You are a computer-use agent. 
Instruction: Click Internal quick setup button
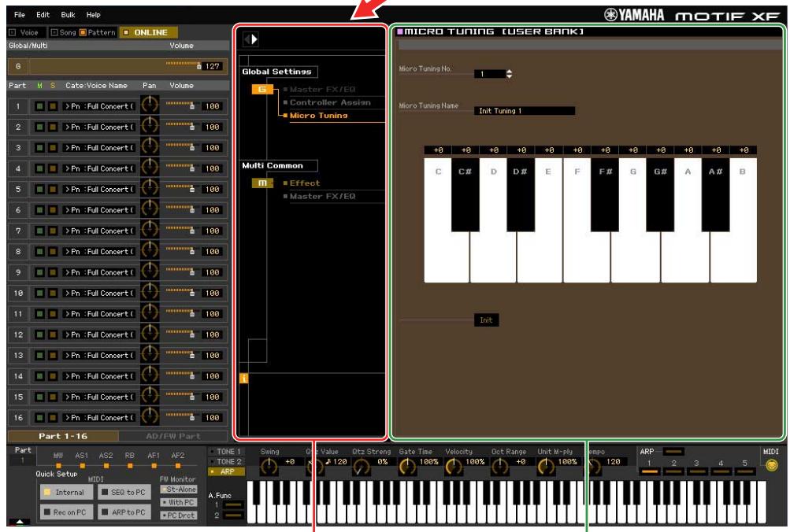click(x=66, y=492)
